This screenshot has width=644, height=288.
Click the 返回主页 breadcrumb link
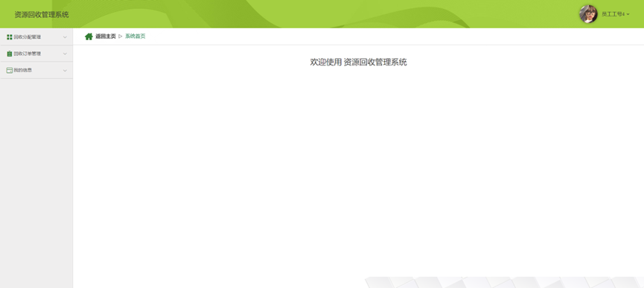click(106, 36)
